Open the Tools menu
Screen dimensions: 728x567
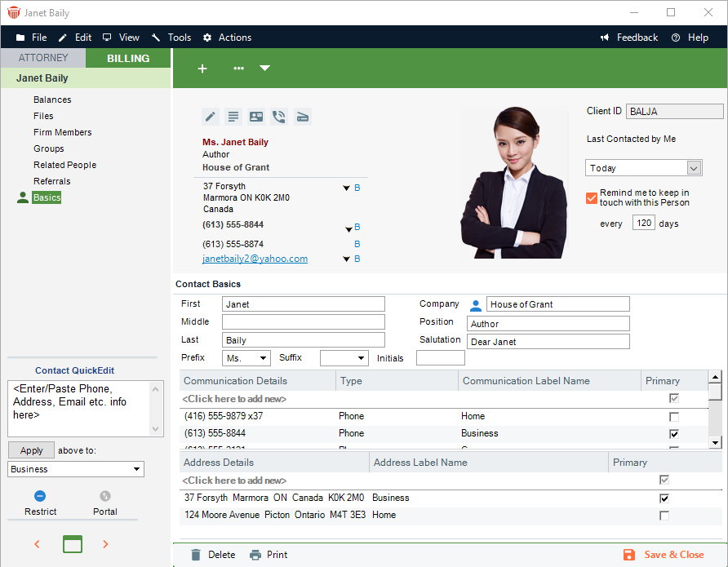pyautogui.click(x=171, y=38)
